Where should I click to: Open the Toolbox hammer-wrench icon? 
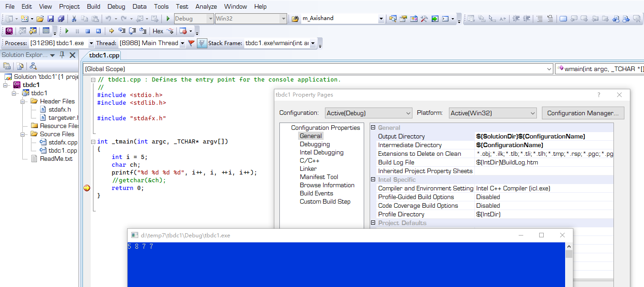point(424,19)
